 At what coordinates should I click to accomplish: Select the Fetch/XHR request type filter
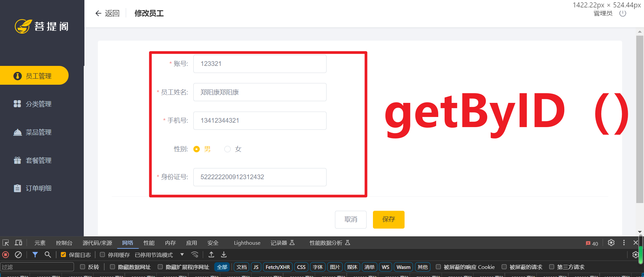pos(278,267)
